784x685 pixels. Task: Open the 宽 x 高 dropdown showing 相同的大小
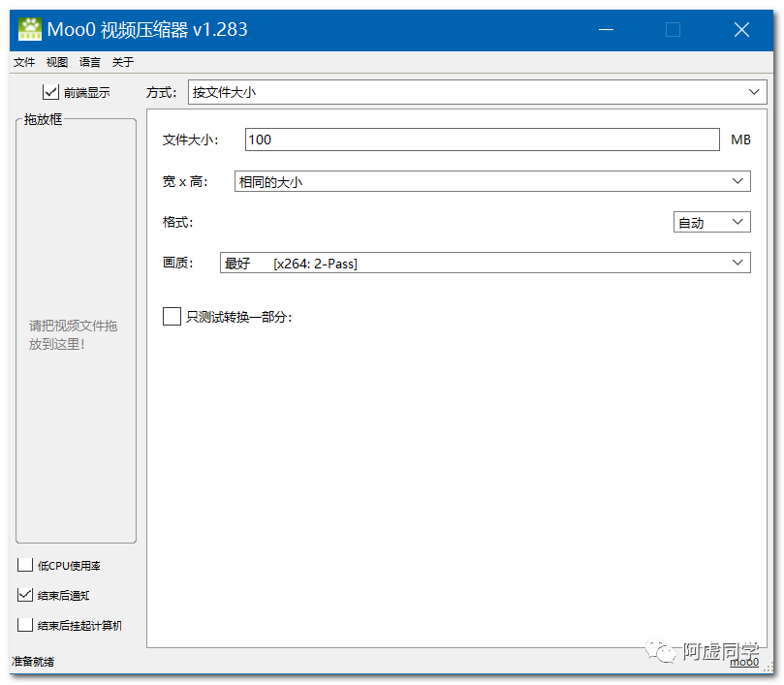492,181
